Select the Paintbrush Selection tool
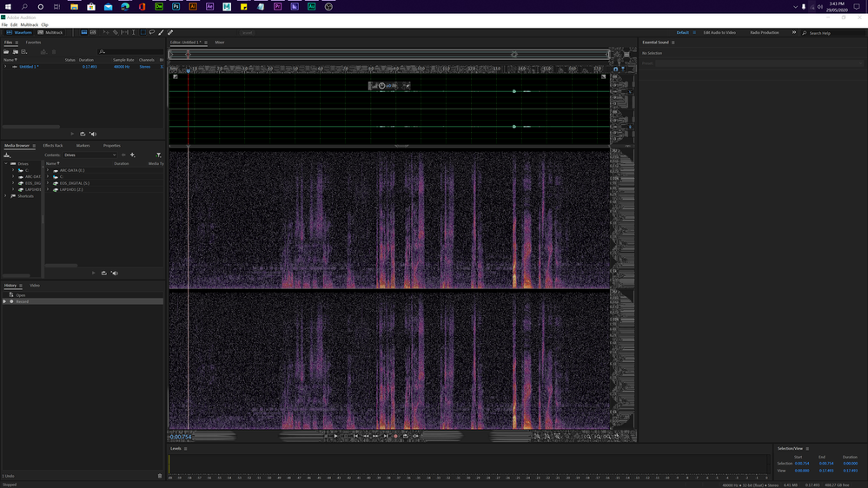 (161, 33)
